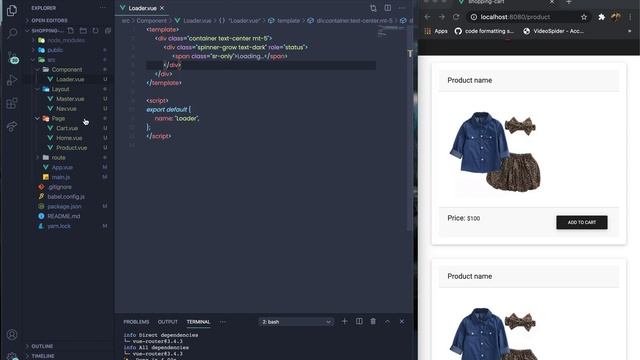Open Cart.vue in the file tree

point(67,128)
